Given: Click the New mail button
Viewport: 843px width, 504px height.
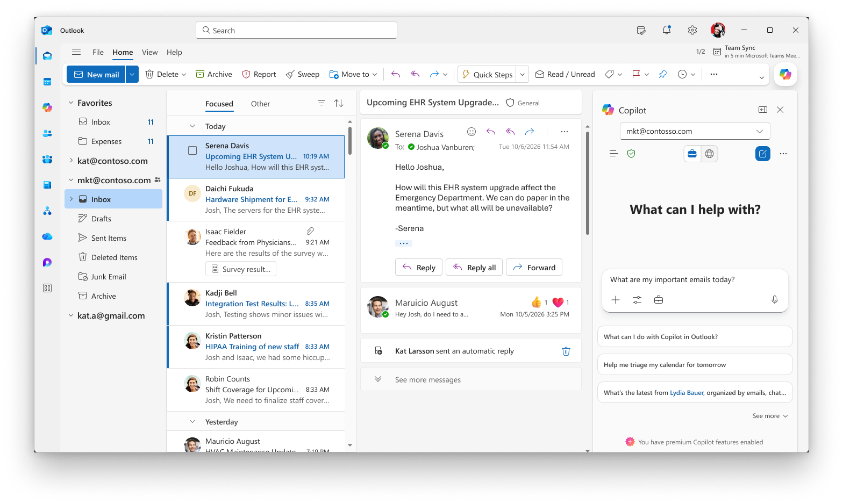Looking at the screenshot, I should pyautogui.click(x=96, y=74).
